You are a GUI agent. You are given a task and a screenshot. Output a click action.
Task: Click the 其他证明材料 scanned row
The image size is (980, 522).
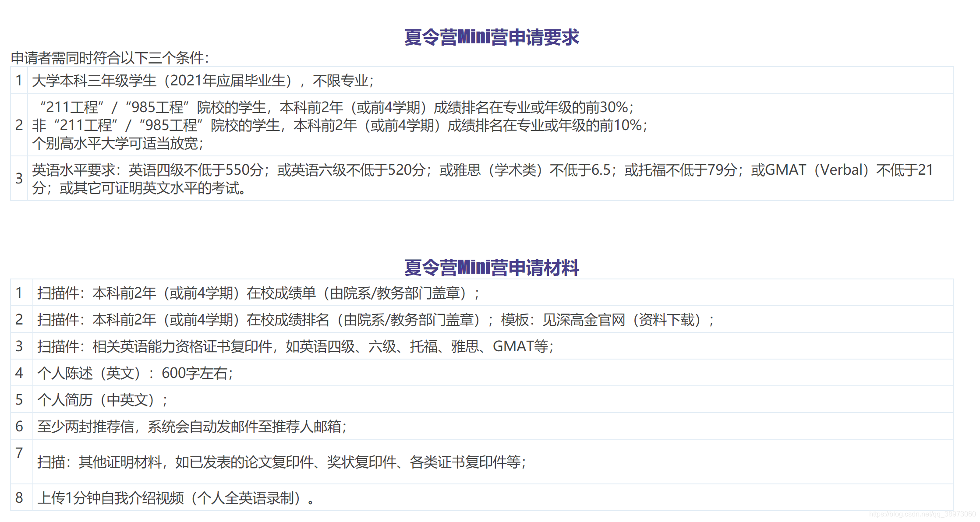coord(281,462)
